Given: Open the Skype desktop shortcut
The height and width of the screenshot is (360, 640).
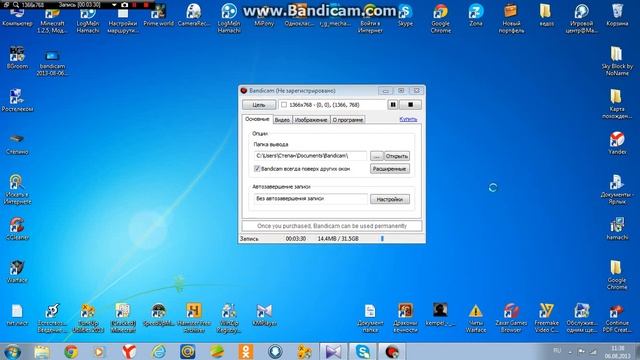Looking at the screenshot, I should [x=405, y=16].
